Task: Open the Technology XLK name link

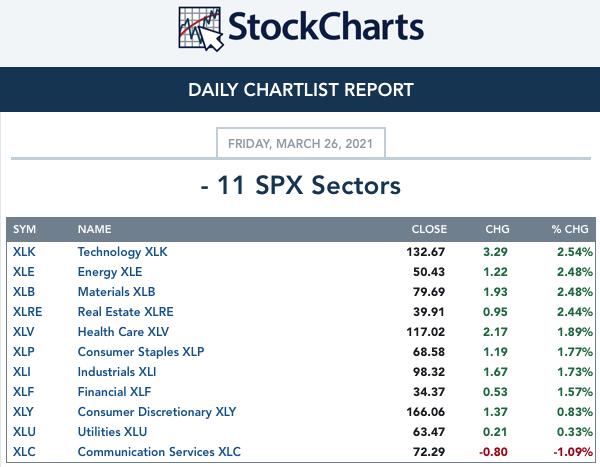Action: pyautogui.click(x=122, y=252)
